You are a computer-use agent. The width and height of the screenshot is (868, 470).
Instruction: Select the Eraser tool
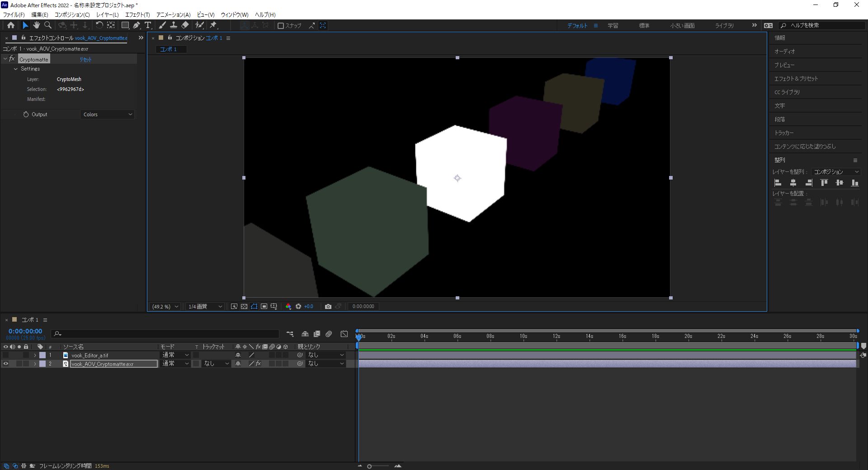(185, 25)
